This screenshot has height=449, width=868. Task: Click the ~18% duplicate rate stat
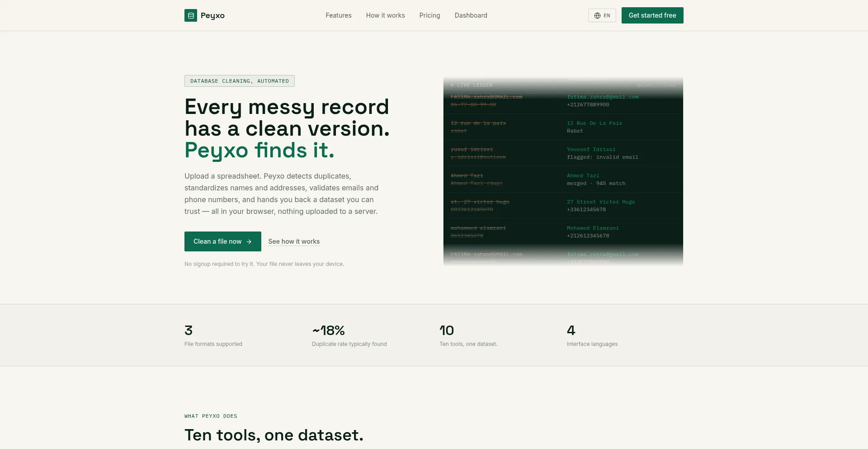(x=328, y=331)
